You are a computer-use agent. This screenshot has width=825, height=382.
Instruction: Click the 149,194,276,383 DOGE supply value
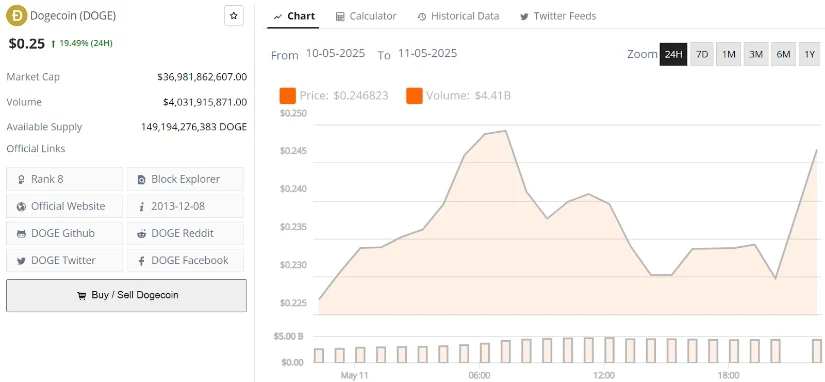coord(194,127)
